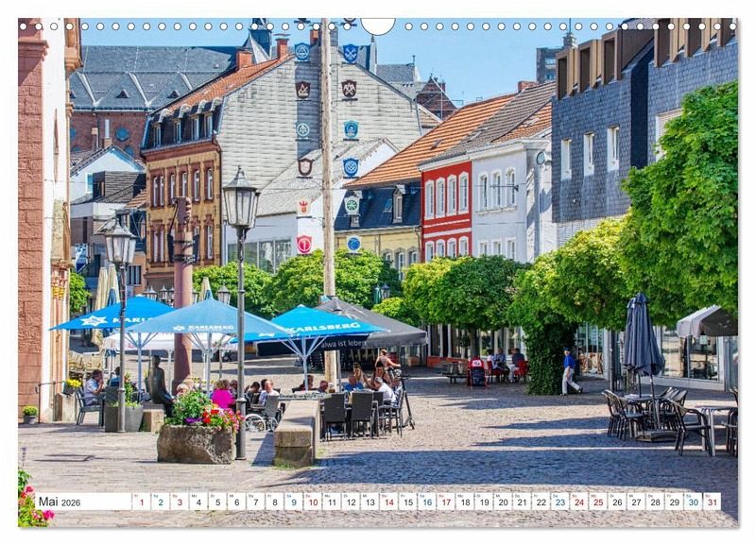The image size is (756, 545).
Task: Select day 21 in the calendar strip
Action: coord(523,502)
